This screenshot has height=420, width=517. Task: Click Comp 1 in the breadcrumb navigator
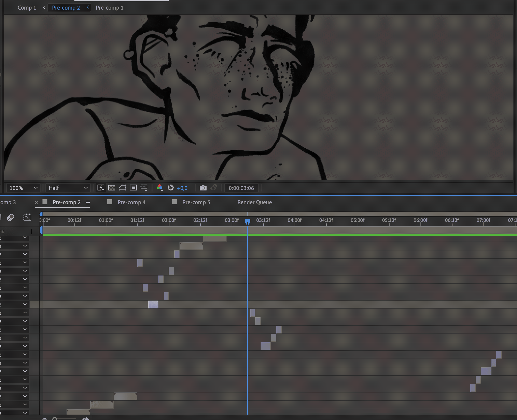pyautogui.click(x=27, y=8)
